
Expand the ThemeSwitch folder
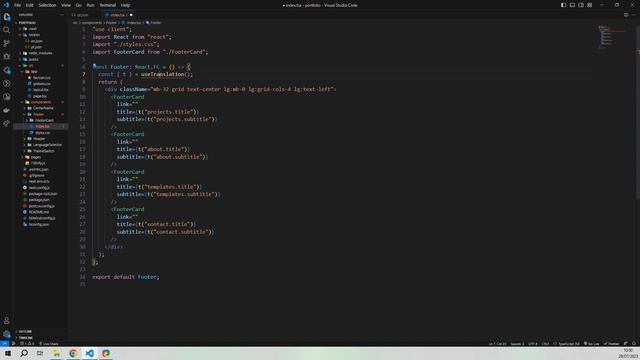(x=44, y=151)
